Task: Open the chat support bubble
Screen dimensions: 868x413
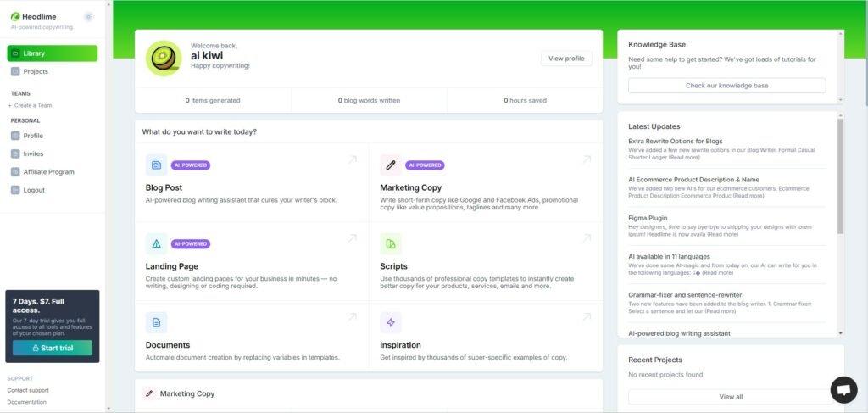Action: click(843, 390)
